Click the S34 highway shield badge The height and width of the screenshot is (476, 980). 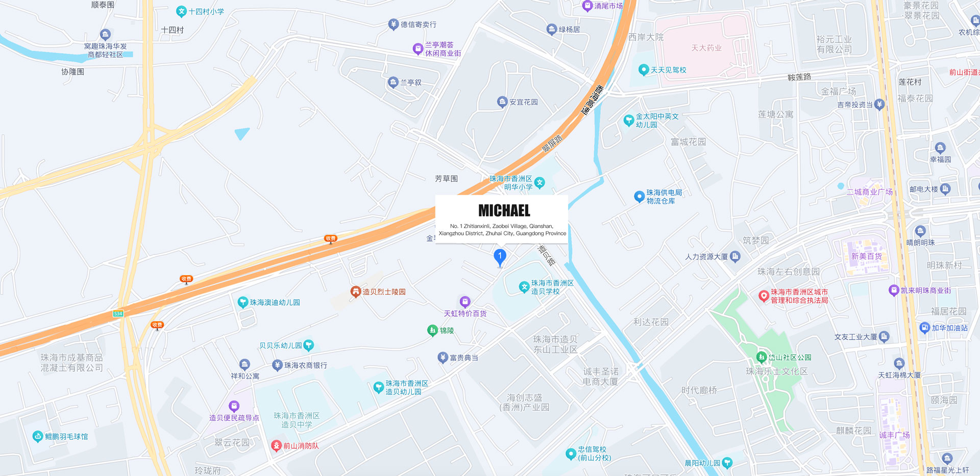(x=118, y=314)
